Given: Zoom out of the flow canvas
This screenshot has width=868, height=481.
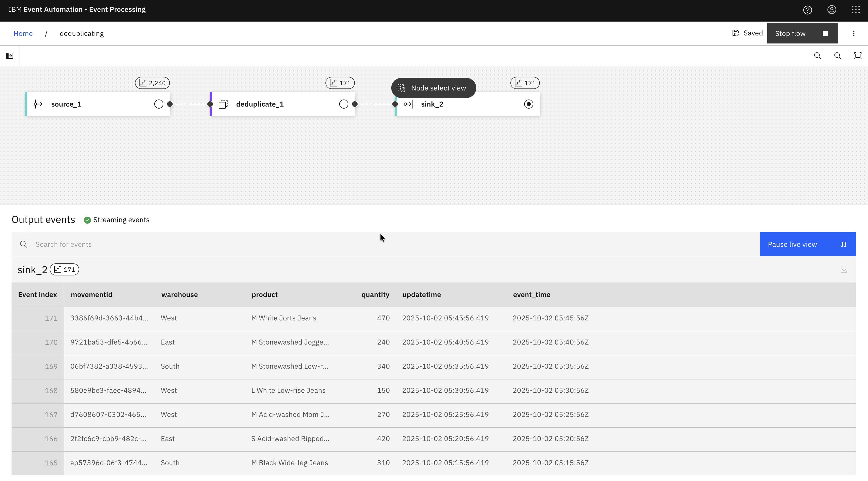Looking at the screenshot, I should pos(838,56).
